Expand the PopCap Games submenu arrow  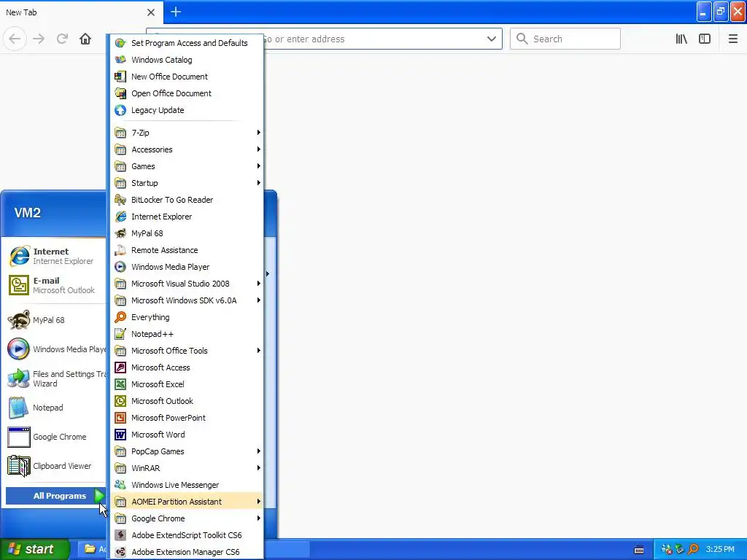tap(259, 451)
